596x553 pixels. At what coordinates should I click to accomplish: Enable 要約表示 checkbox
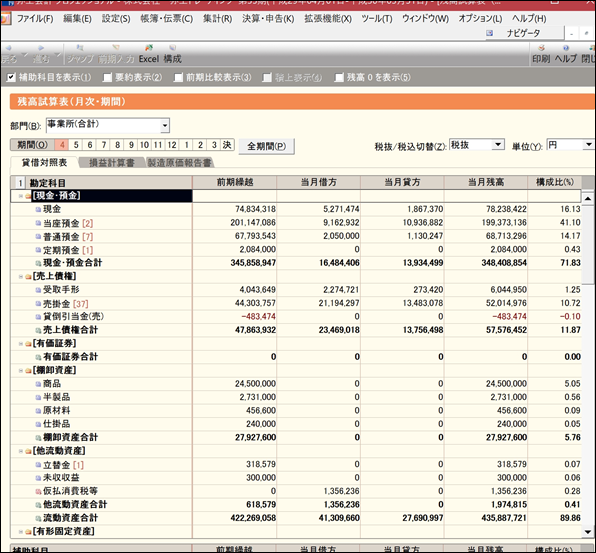point(108,78)
